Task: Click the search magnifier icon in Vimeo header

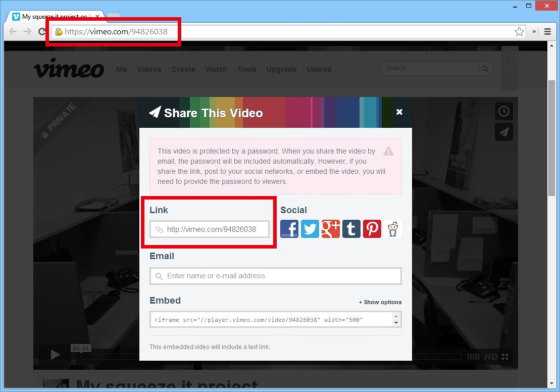Action: click(x=485, y=69)
